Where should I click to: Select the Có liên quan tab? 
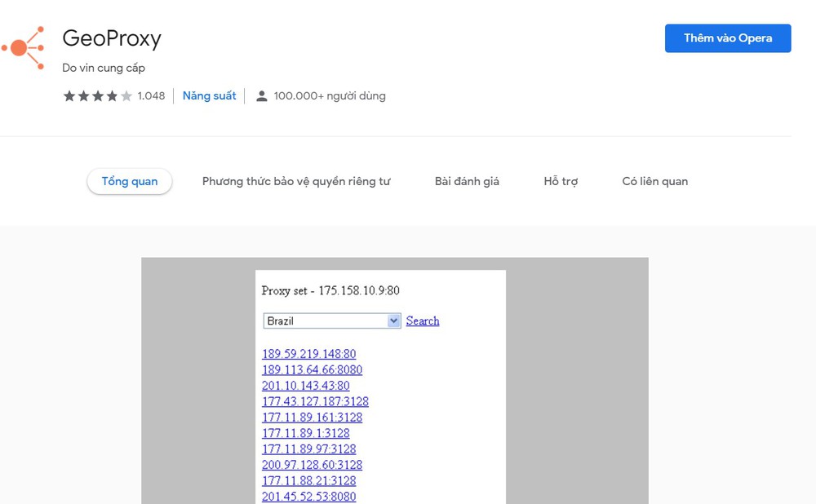(x=654, y=182)
